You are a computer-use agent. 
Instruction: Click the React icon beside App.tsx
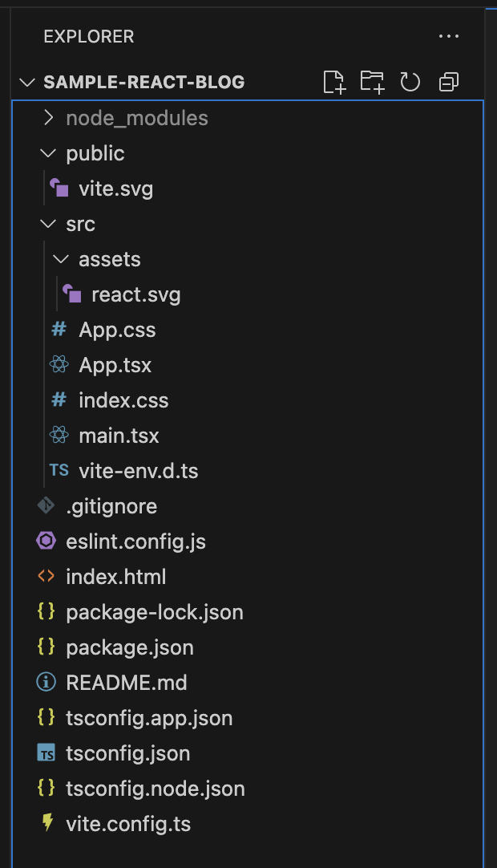click(59, 365)
